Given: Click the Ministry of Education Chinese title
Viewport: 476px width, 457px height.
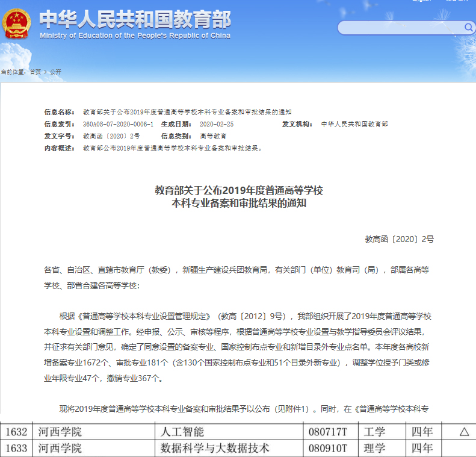Looking at the screenshot, I should point(135,19).
